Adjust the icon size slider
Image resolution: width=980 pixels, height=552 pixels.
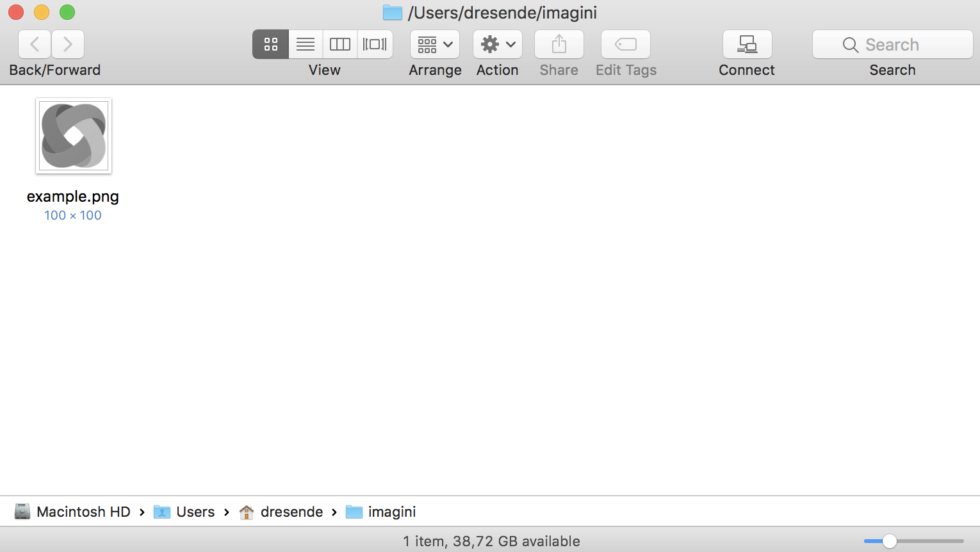click(x=889, y=541)
